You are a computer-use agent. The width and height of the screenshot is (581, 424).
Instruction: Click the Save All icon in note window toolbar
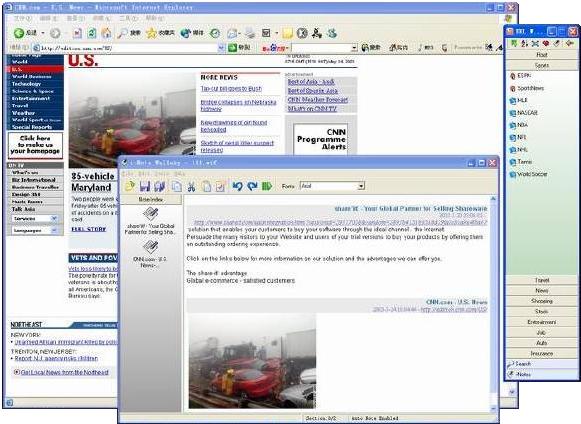coord(159,186)
